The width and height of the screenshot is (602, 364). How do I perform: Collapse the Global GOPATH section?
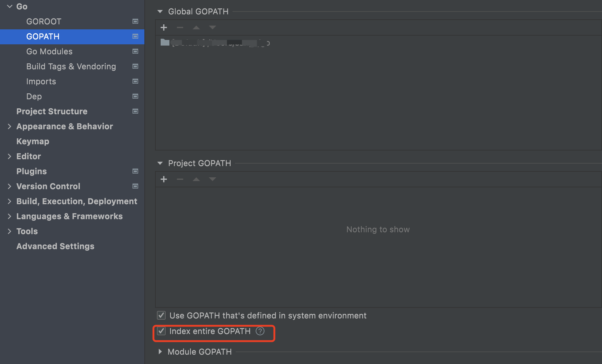pos(160,12)
